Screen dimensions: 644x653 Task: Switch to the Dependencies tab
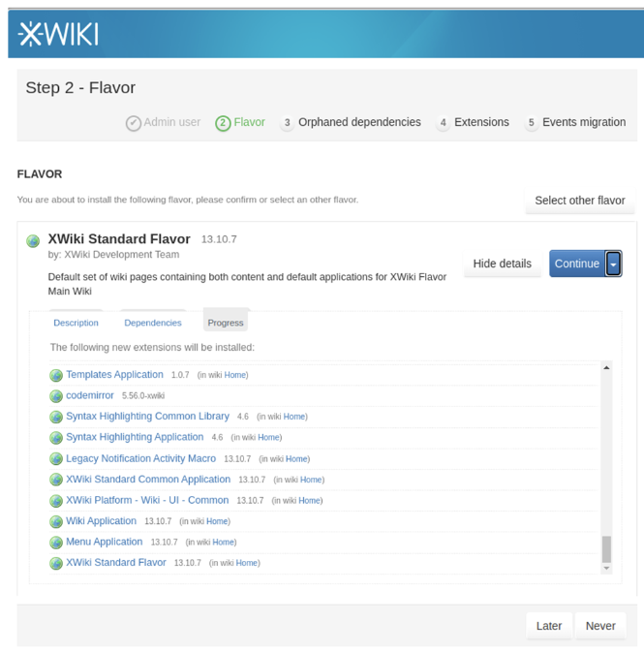coord(153,323)
